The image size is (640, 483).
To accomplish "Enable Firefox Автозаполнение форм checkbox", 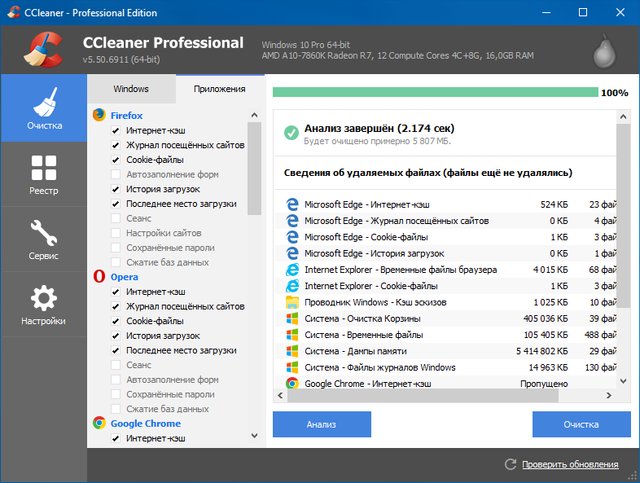I will point(116,174).
